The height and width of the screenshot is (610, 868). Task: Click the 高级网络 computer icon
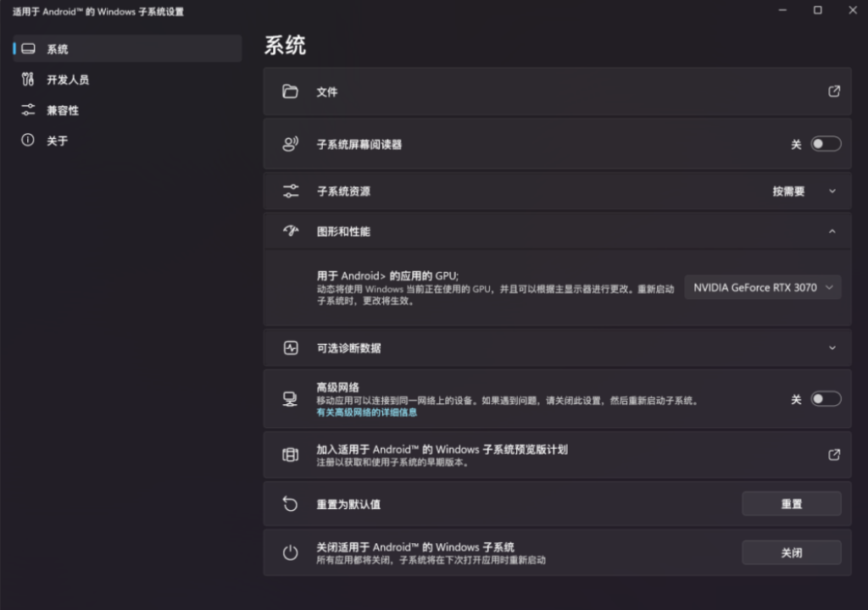click(290, 398)
